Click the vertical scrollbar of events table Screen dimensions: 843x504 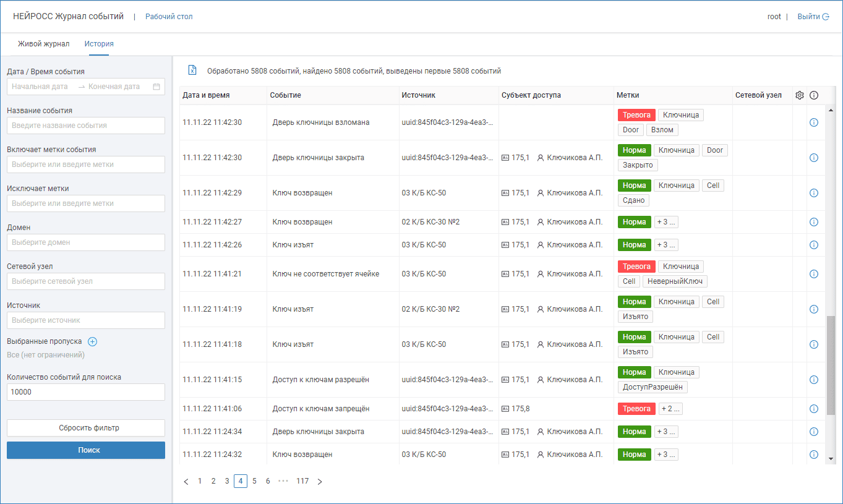(831, 365)
